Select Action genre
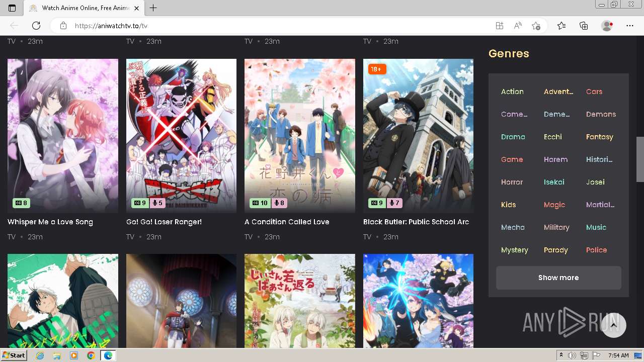This screenshot has height=362, width=644. coord(512,92)
